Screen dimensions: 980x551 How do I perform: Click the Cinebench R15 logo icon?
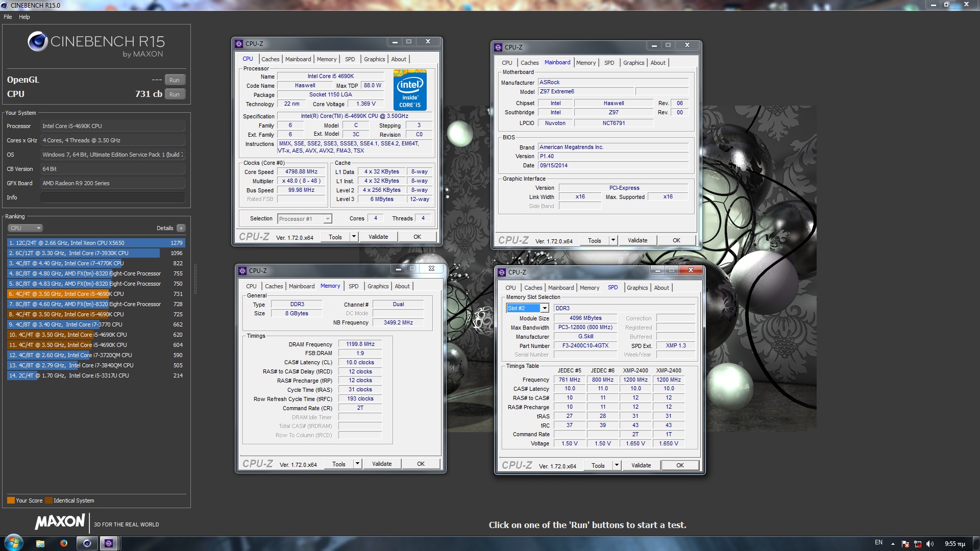(x=37, y=42)
